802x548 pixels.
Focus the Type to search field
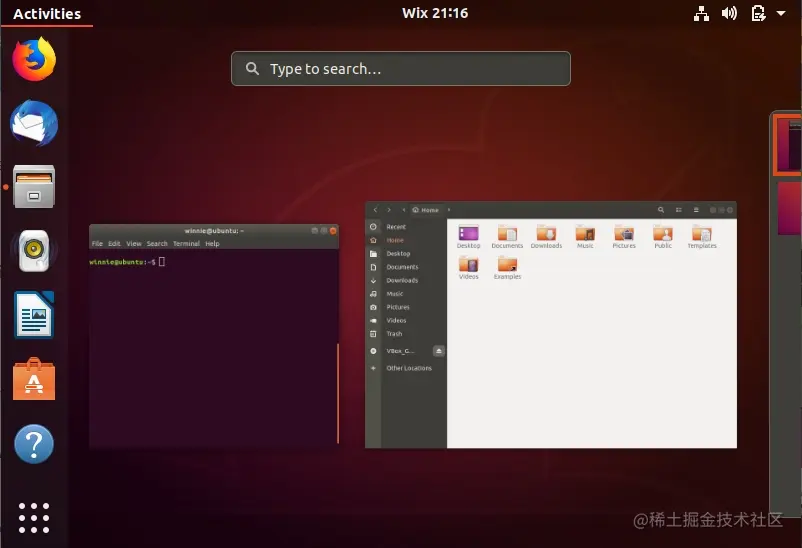(x=400, y=69)
